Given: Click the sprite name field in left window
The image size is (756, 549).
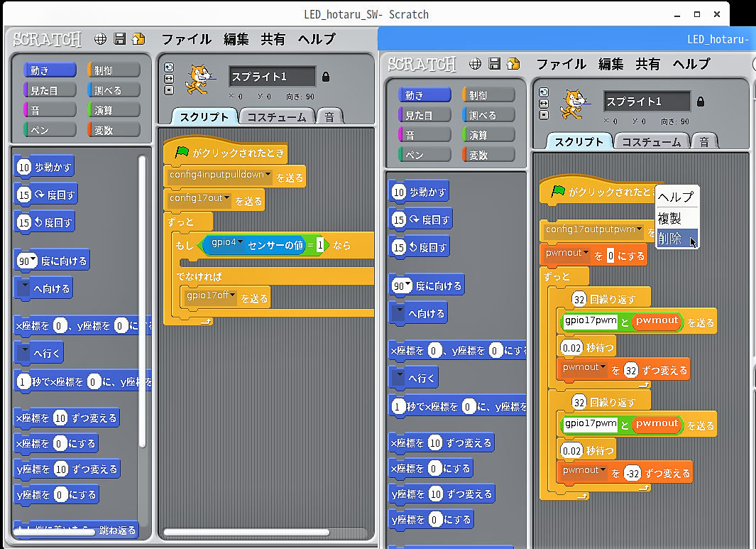Looking at the screenshot, I should [x=272, y=77].
